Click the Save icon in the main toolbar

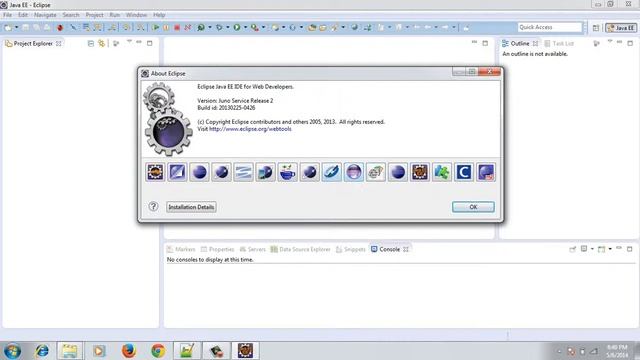(26, 27)
